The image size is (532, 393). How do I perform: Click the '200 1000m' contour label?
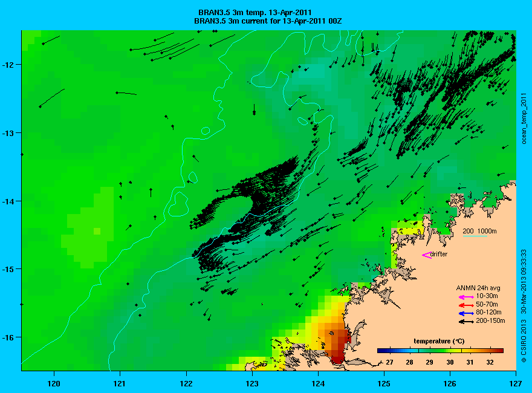tap(480, 231)
